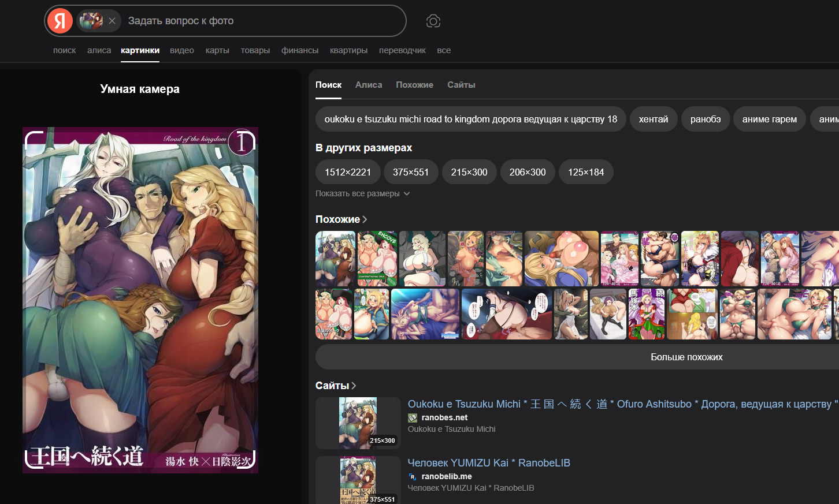Click the 'аниме гарем' query chip
Screen dimensions: 839x504
click(x=770, y=119)
